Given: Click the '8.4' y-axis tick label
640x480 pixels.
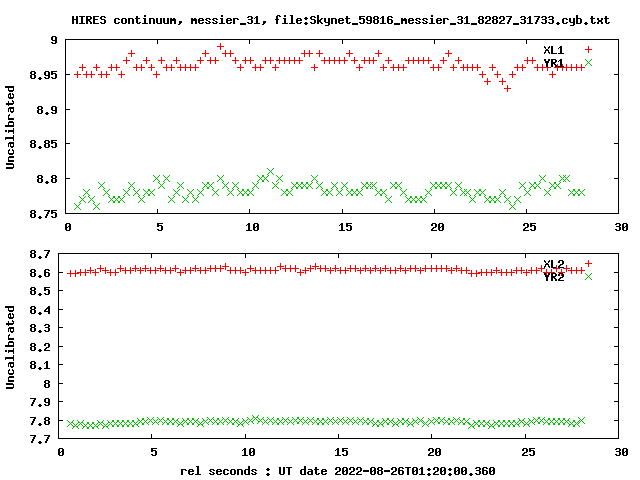Looking at the screenshot, I should pyautogui.click(x=40, y=310).
